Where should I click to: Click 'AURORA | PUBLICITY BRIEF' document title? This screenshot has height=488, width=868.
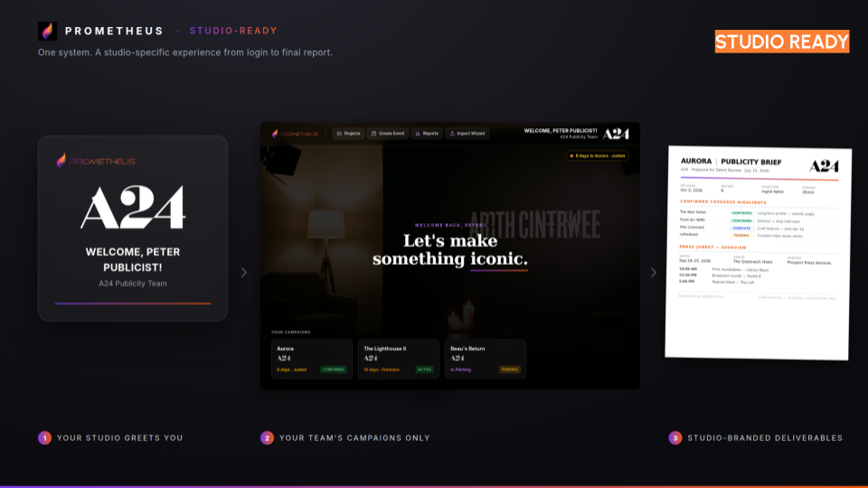pos(731,162)
